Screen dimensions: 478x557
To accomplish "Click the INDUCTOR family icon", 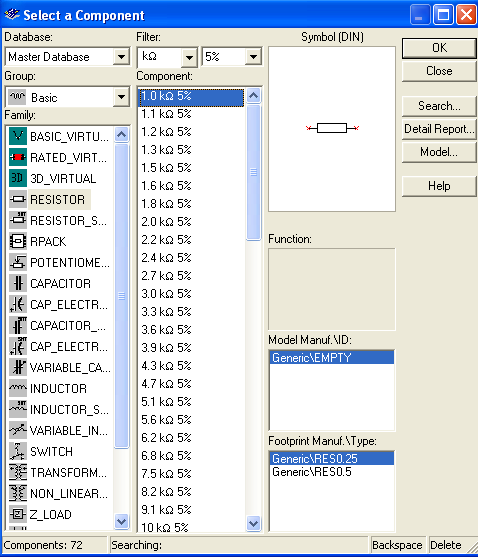I will click(x=18, y=388).
